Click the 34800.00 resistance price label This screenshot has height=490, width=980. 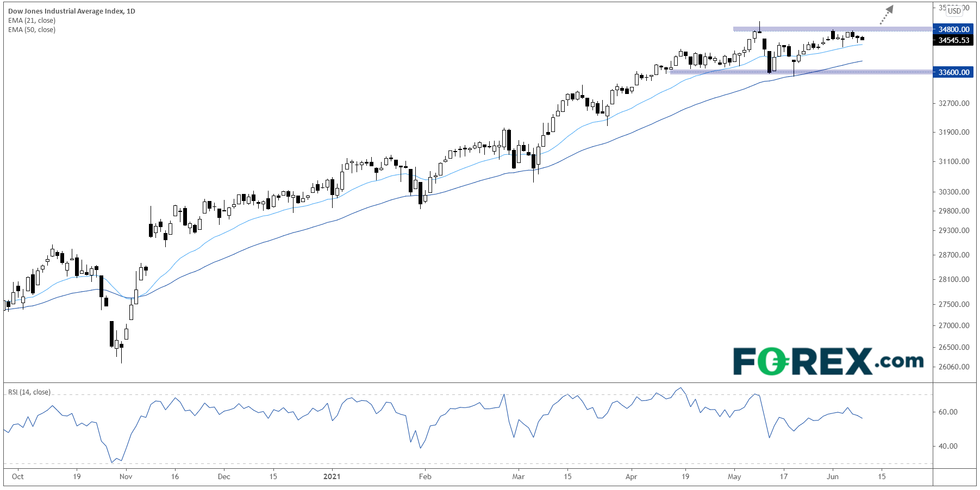tap(953, 29)
